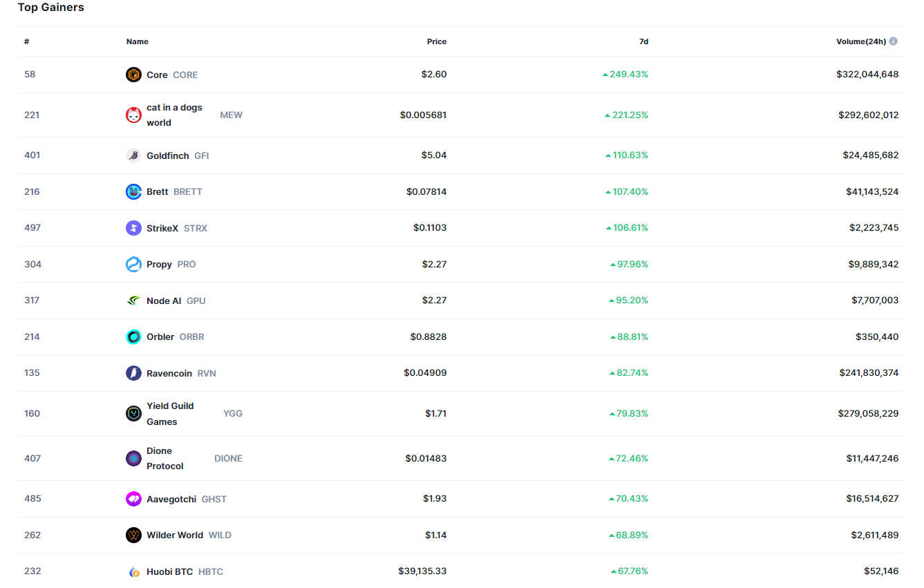924x588 pixels.
Task: Click the Orbler teal ring logo
Action: tap(133, 336)
